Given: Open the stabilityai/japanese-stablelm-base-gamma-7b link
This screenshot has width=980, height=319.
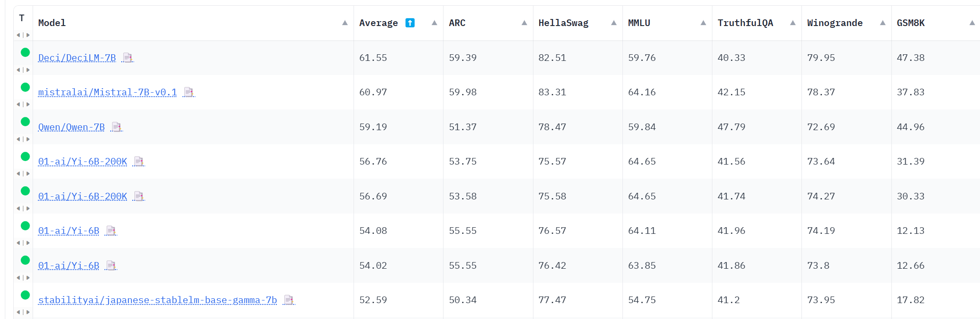Looking at the screenshot, I should [x=157, y=300].
